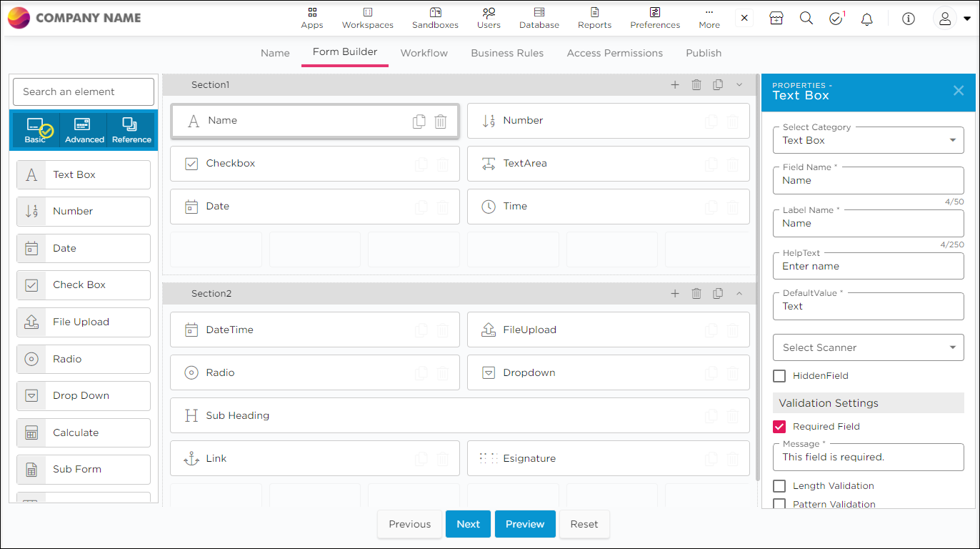
Task: Open the Select Scanner dropdown
Action: (x=869, y=347)
